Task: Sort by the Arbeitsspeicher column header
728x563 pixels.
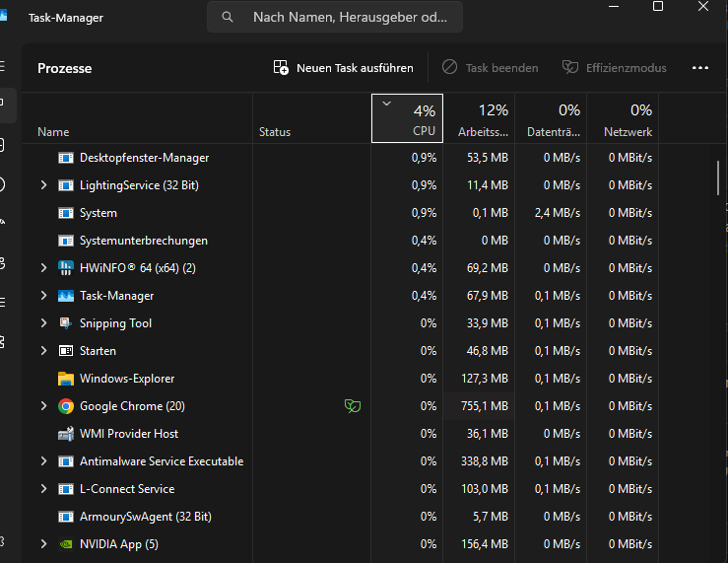Action: point(479,118)
